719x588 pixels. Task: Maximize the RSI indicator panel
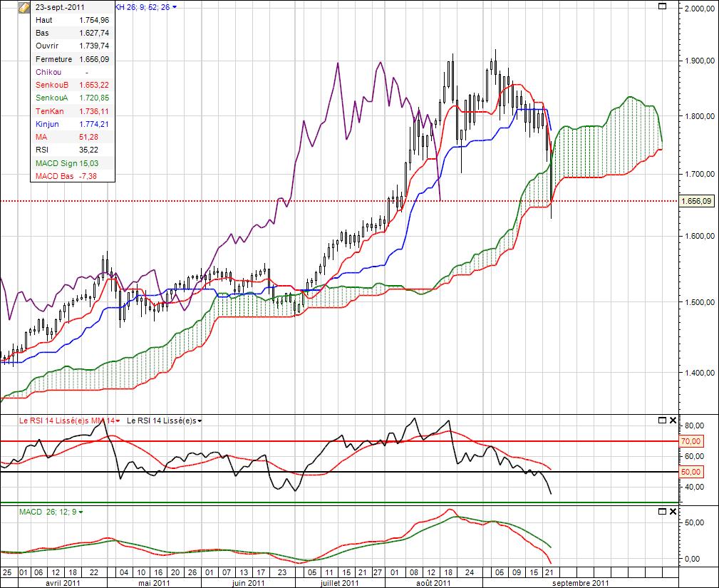662,421
